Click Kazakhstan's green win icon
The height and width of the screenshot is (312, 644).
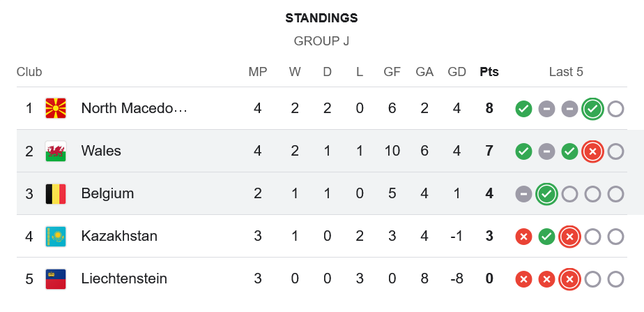pyautogui.click(x=546, y=237)
